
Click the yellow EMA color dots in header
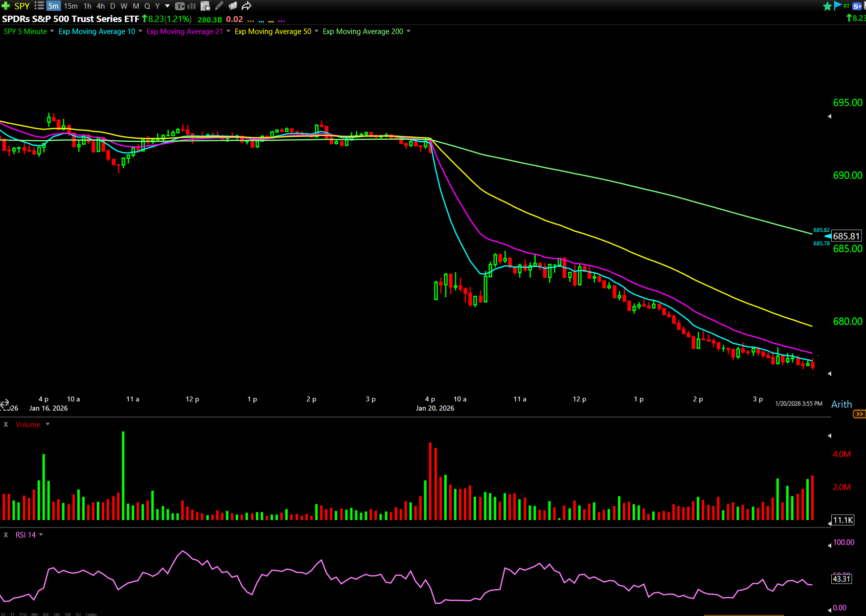pyautogui.click(x=271, y=21)
